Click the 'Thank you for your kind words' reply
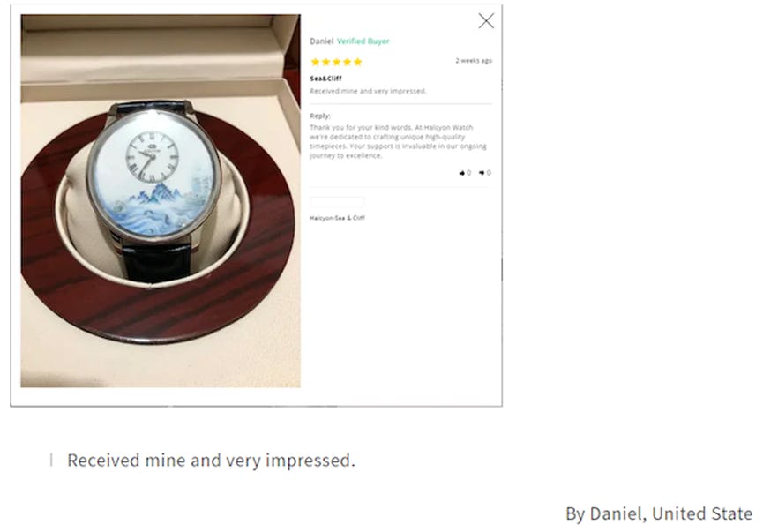763x532 pixels. [398, 141]
